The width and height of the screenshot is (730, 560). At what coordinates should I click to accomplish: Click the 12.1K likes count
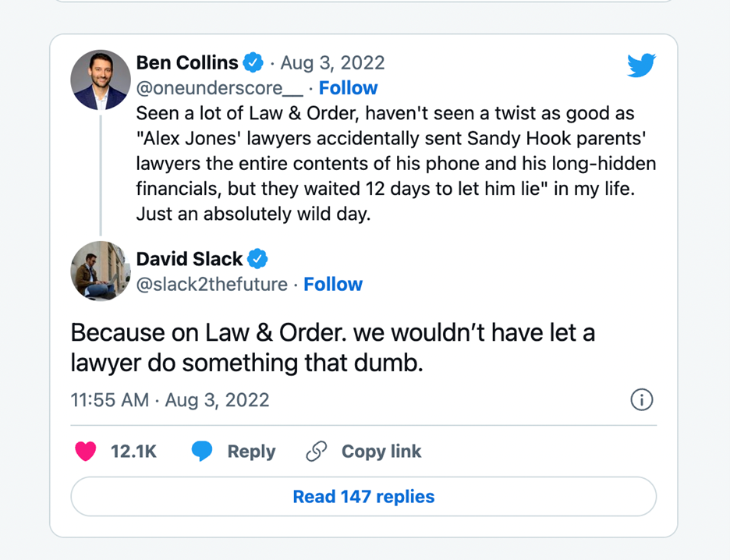click(133, 452)
